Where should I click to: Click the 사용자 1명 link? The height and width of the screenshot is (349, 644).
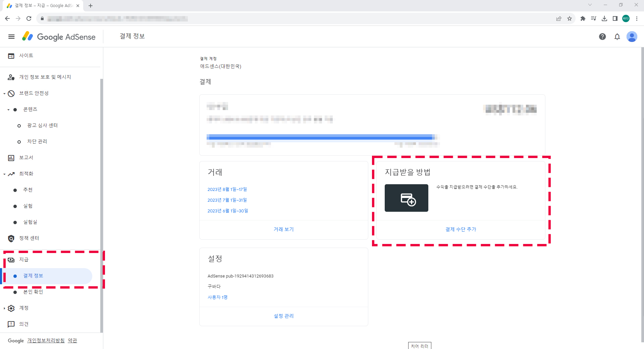(217, 297)
